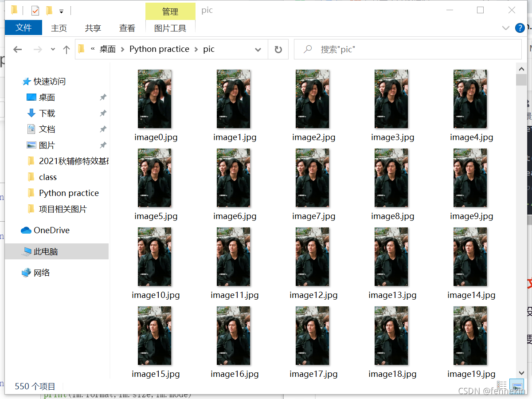Select image7.jpg thumbnail
This screenshot has height=399, width=532.
313,178
